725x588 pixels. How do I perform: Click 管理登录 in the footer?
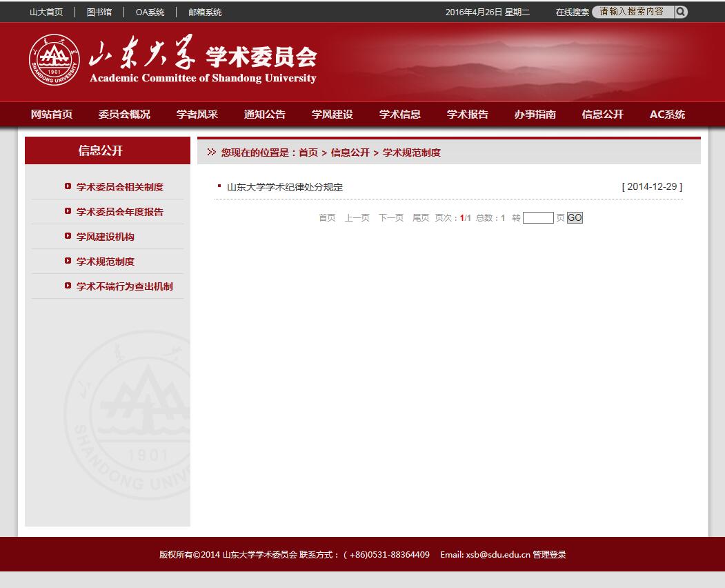tap(549, 554)
